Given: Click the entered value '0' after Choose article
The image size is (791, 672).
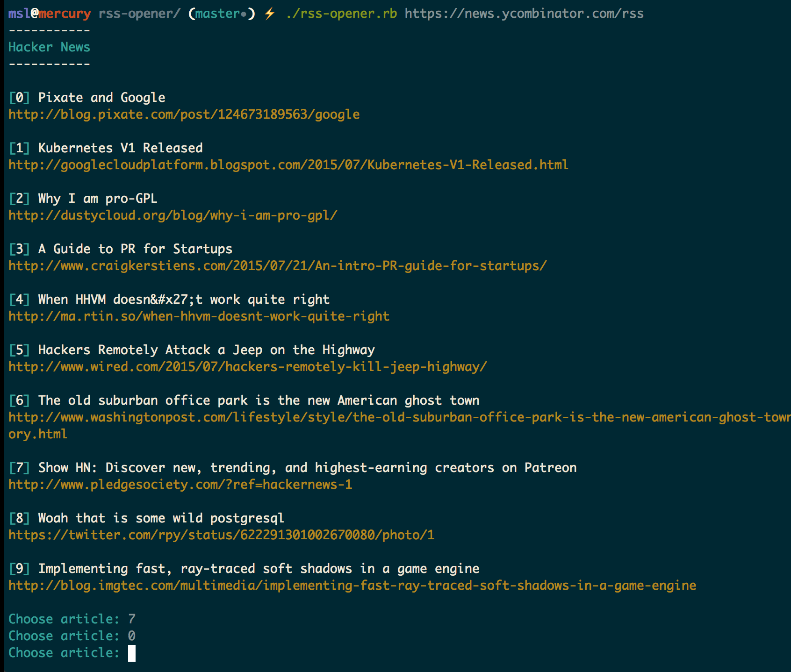Looking at the screenshot, I should pos(132,636).
